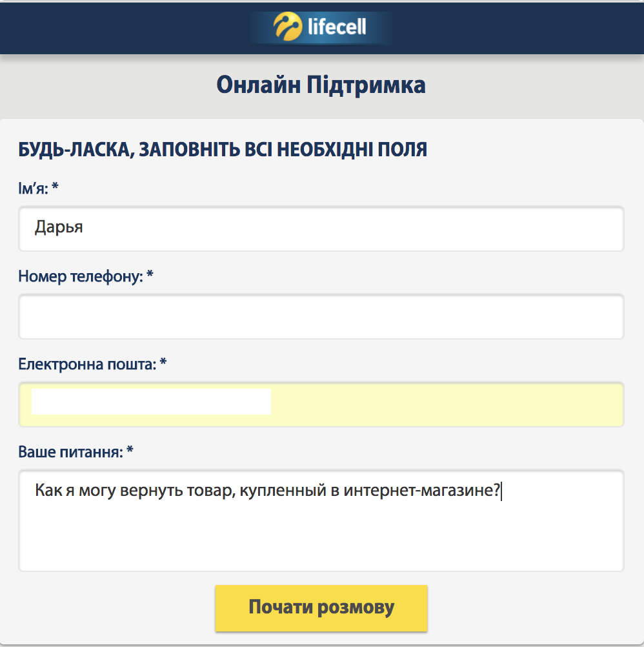This screenshot has width=644, height=647.
Task: Click the Електронна пошта label
Action: 87,365
